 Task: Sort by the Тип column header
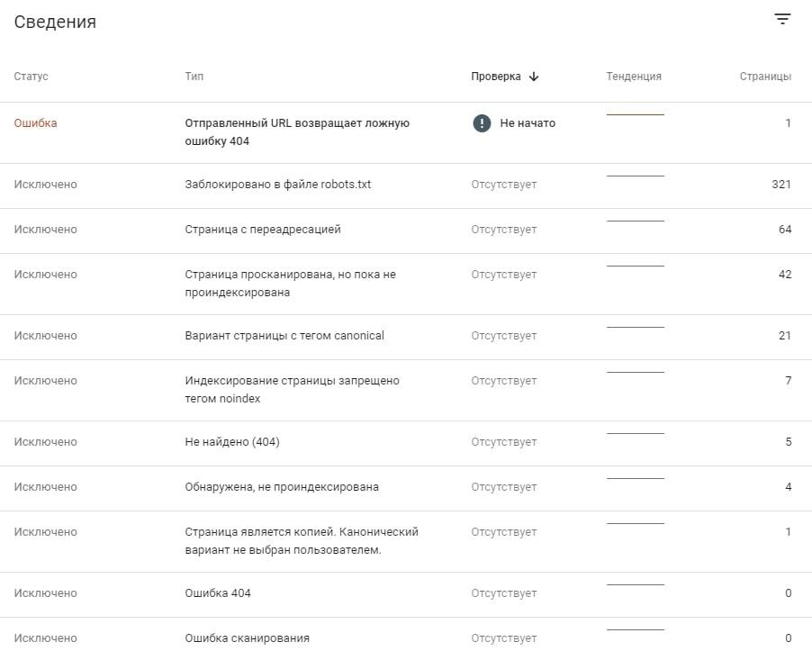pyautogui.click(x=194, y=77)
